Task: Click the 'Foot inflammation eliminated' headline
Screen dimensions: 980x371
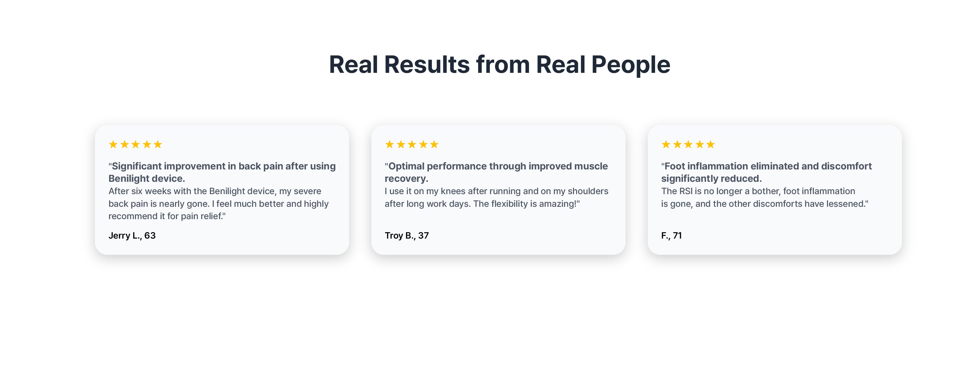Action: (766, 172)
